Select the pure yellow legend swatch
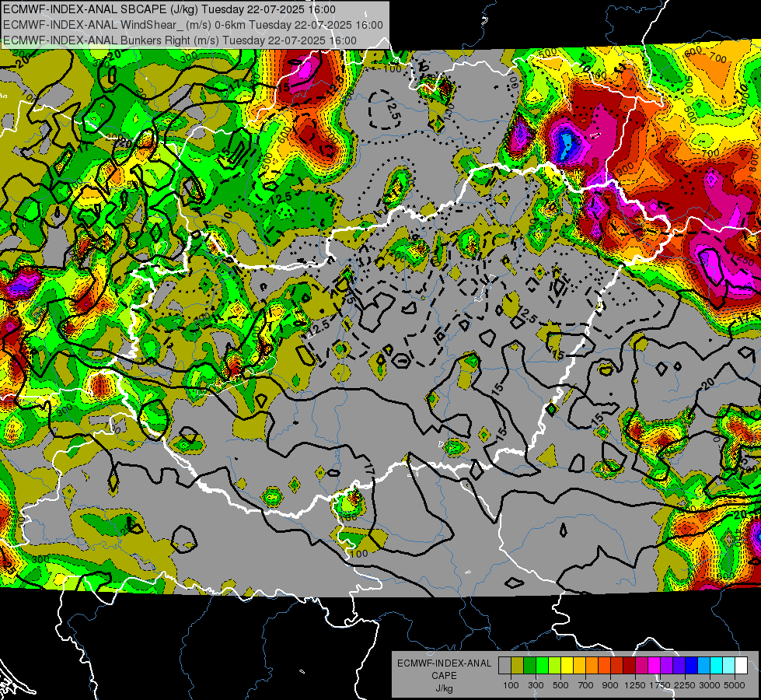 (x=567, y=665)
